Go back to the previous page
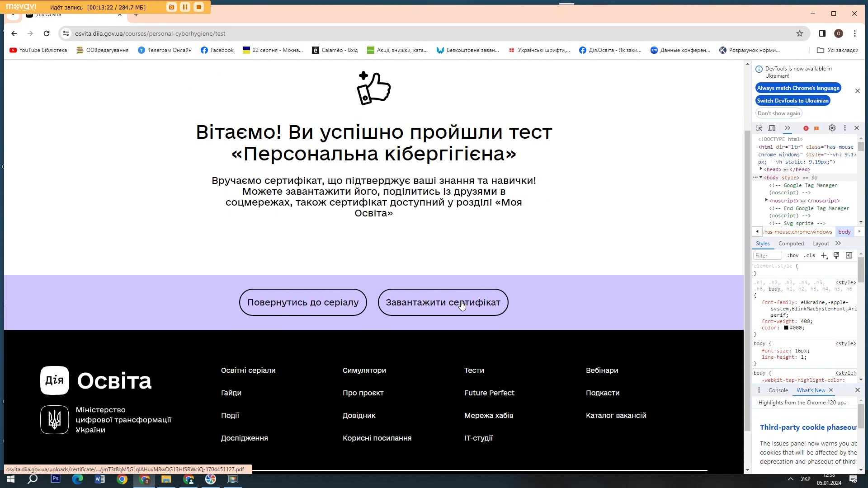Viewport: 868px width, 488px height. click(x=14, y=33)
